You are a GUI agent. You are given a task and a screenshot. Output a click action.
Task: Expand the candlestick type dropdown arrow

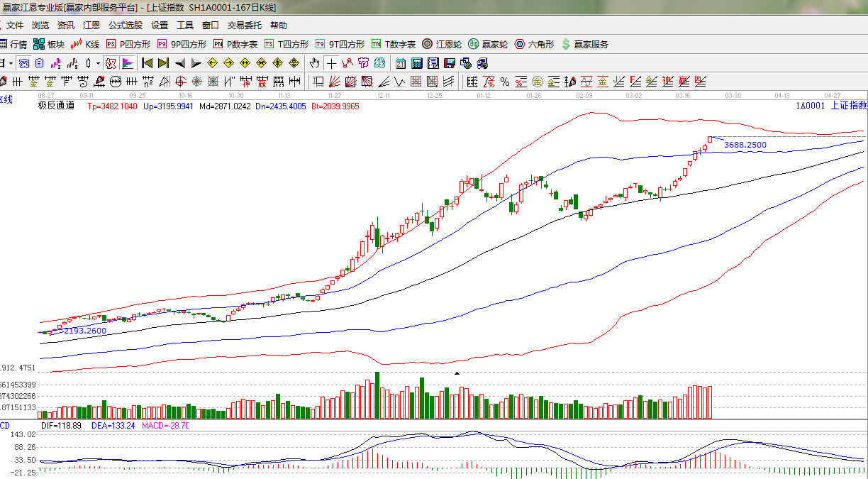pos(97,63)
